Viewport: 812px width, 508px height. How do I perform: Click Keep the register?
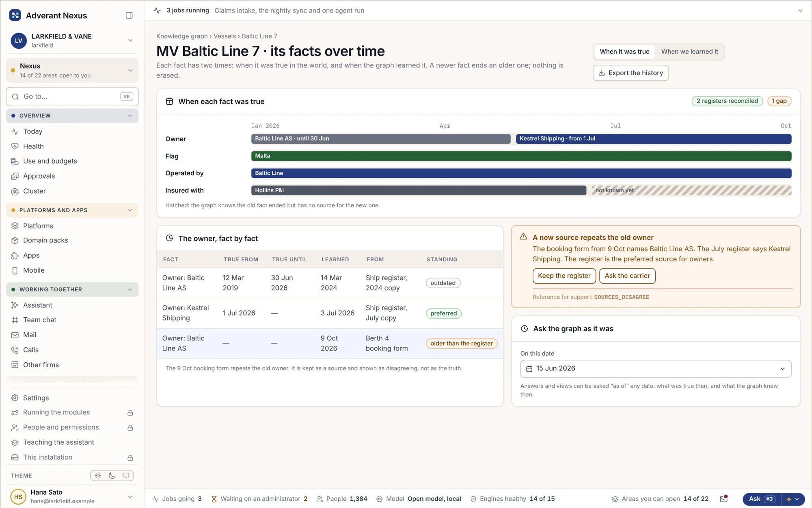tap(564, 276)
